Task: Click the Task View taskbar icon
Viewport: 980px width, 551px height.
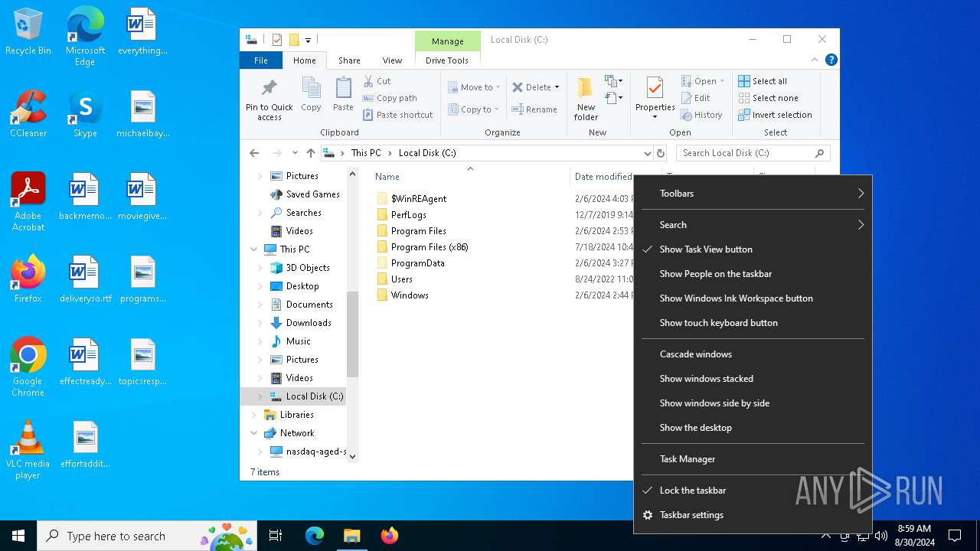Action: pyautogui.click(x=276, y=536)
